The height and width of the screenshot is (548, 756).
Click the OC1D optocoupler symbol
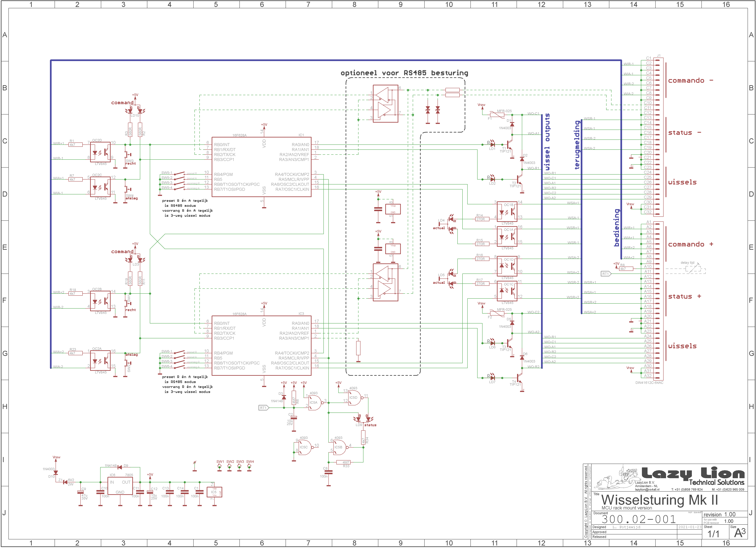click(x=507, y=266)
